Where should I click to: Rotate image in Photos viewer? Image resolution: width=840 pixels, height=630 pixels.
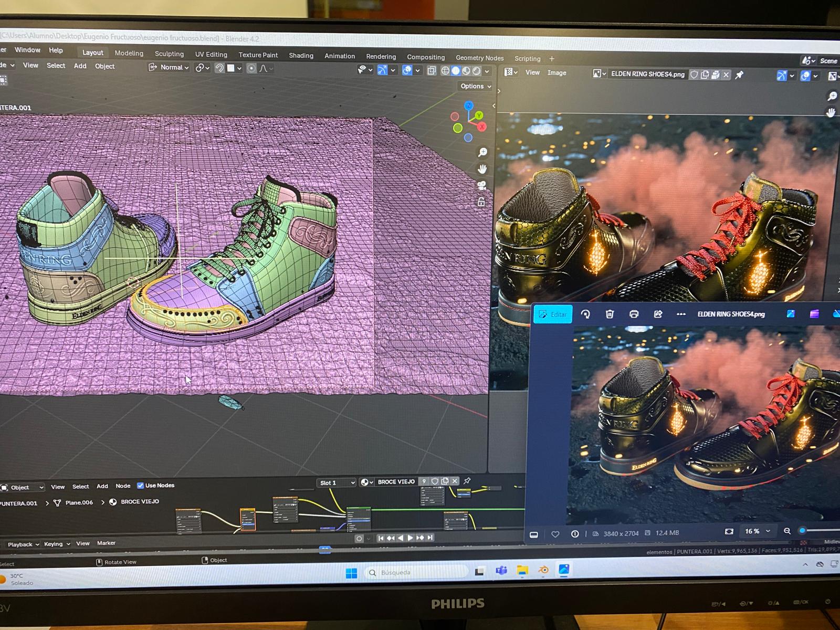pyautogui.click(x=585, y=314)
